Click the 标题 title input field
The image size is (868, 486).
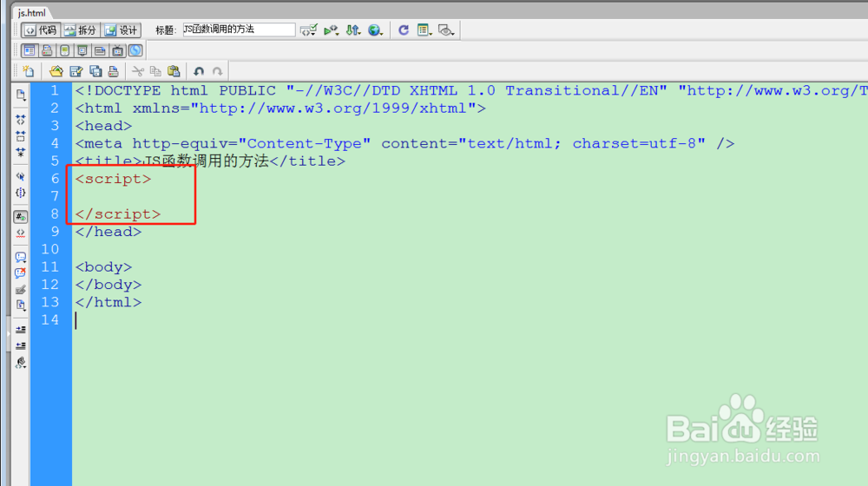click(x=240, y=30)
